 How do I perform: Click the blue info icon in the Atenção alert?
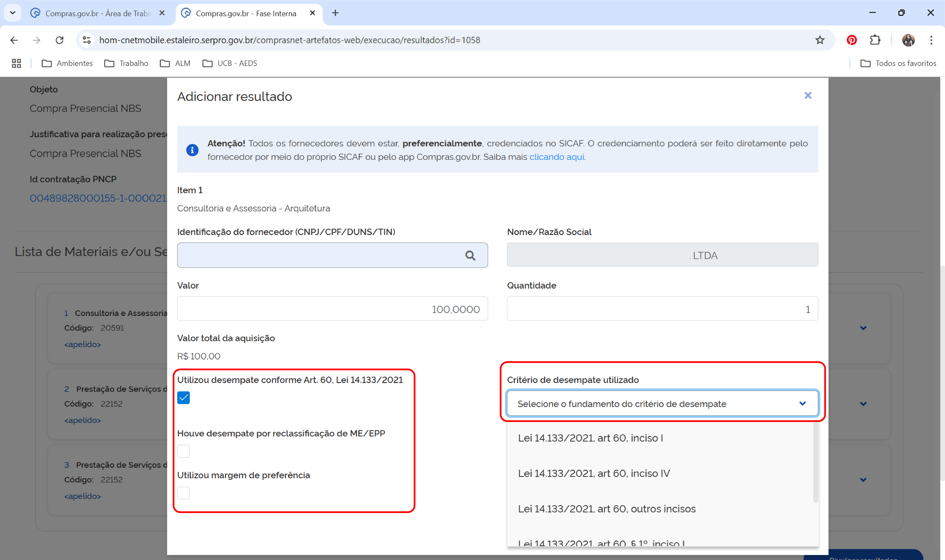192,150
